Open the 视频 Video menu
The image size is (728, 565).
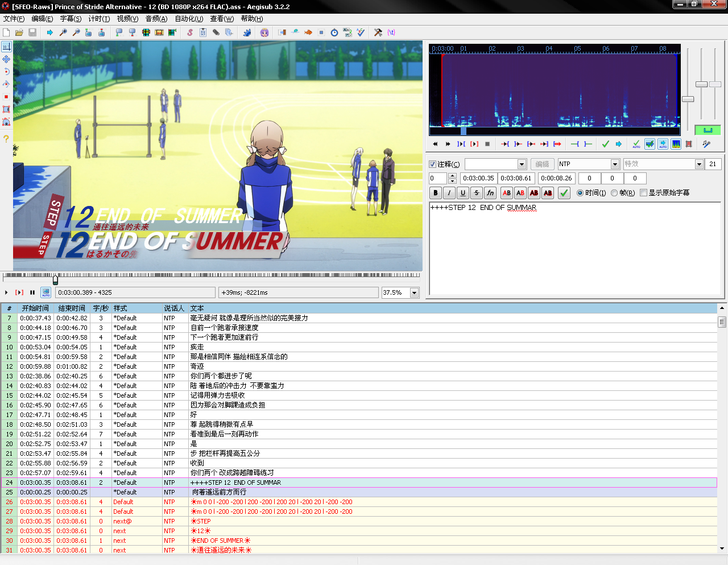127,19
